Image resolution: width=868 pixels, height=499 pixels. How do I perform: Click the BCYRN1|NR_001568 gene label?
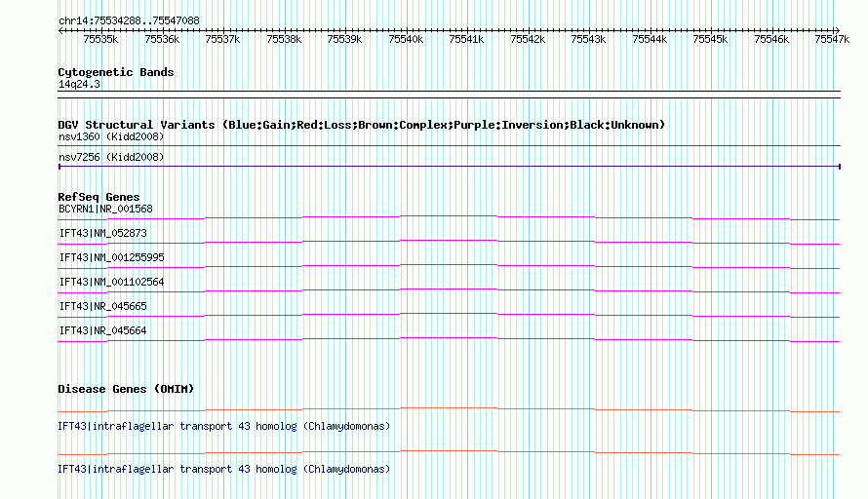click(105, 209)
